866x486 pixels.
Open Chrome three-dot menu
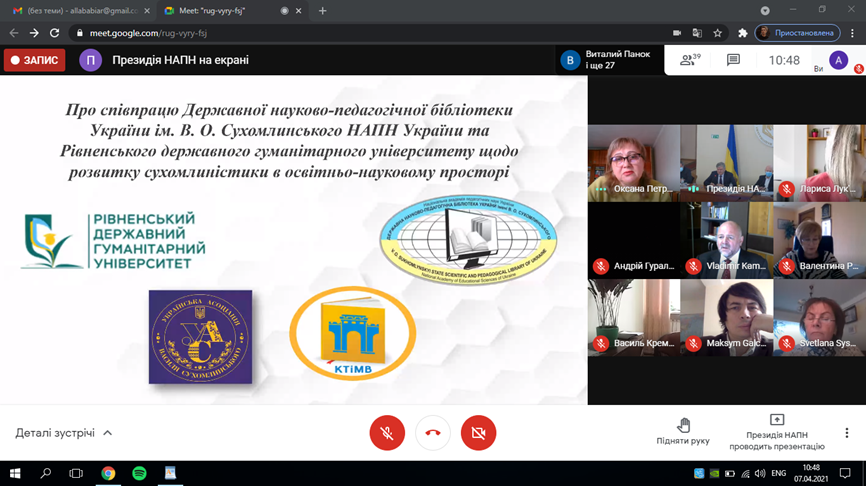click(854, 33)
